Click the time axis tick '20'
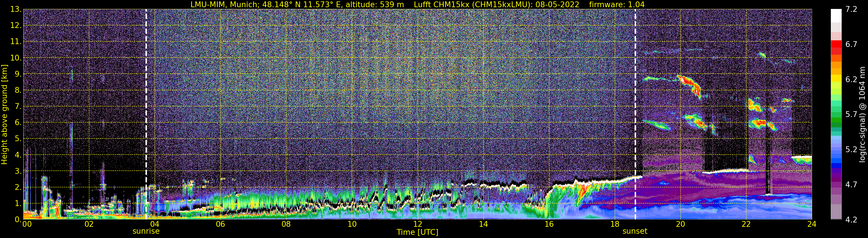 pos(680,224)
